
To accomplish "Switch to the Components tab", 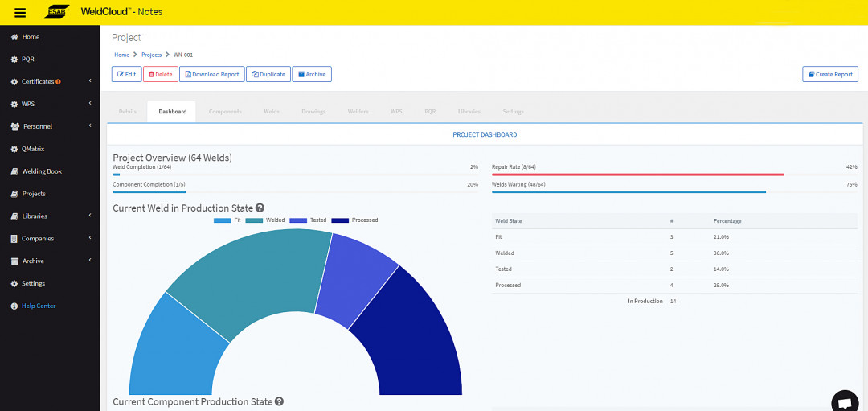I will [x=225, y=112].
